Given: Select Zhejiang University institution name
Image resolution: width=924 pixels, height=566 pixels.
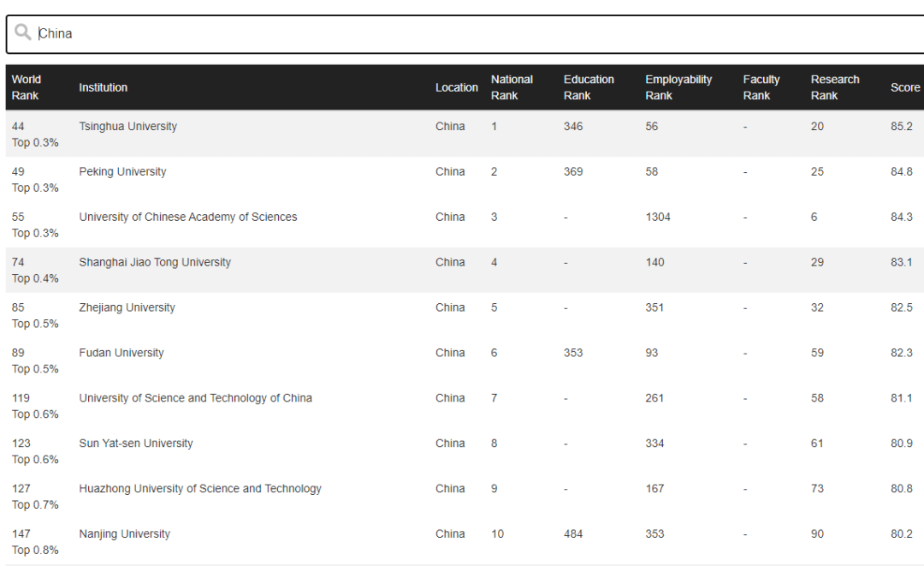Looking at the screenshot, I should [127, 307].
